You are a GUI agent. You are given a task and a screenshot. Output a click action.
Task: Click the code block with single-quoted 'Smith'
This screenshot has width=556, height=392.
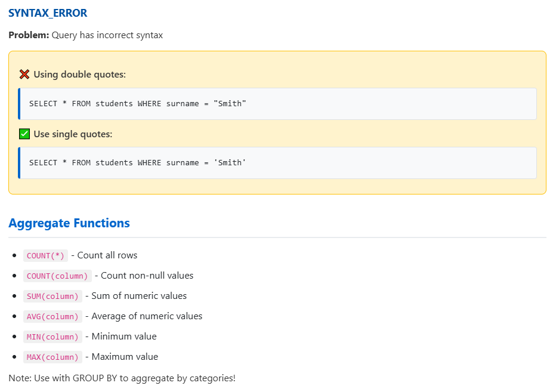click(x=277, y=163)
